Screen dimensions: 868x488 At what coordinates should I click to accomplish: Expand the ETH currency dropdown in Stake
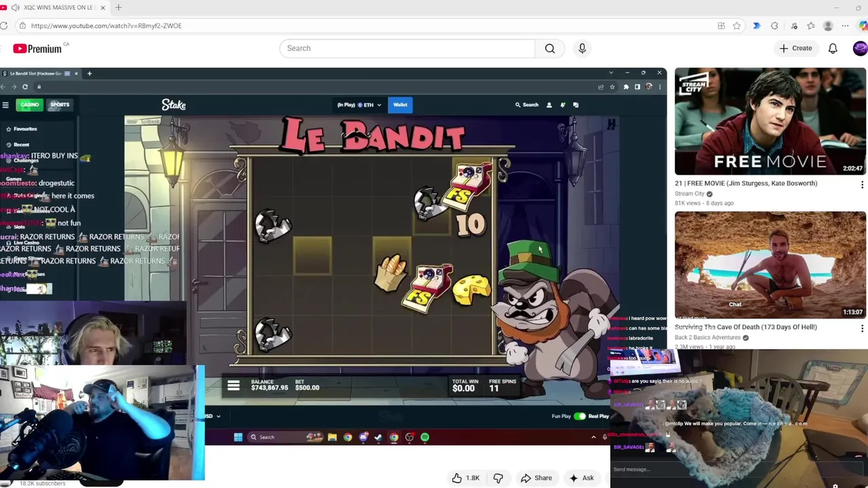click(359, 105)
